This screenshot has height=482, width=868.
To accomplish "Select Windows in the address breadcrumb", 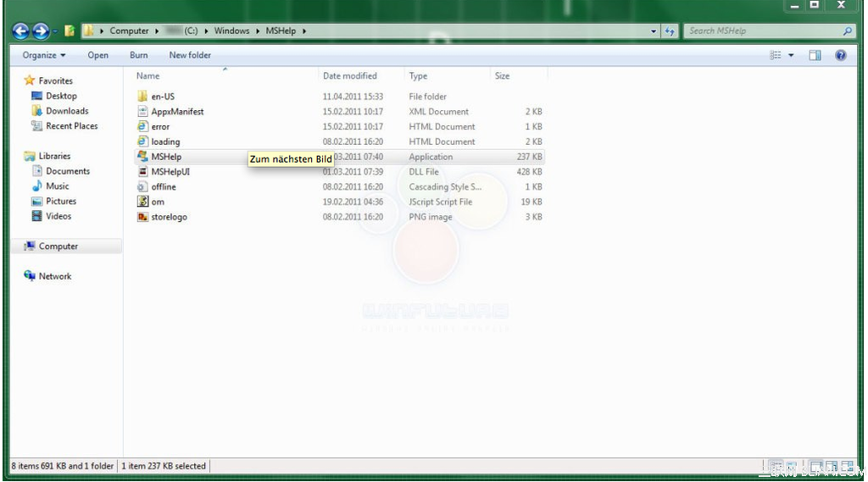I will point(231,31).
